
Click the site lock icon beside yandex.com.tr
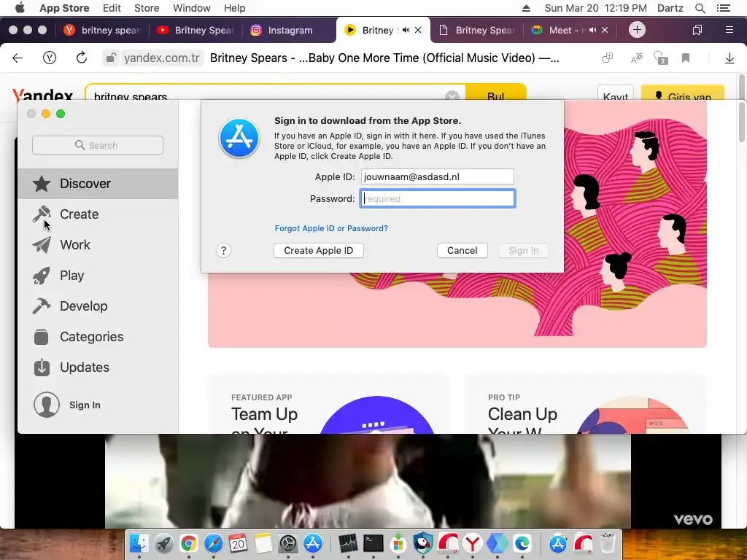pos(111,58)
